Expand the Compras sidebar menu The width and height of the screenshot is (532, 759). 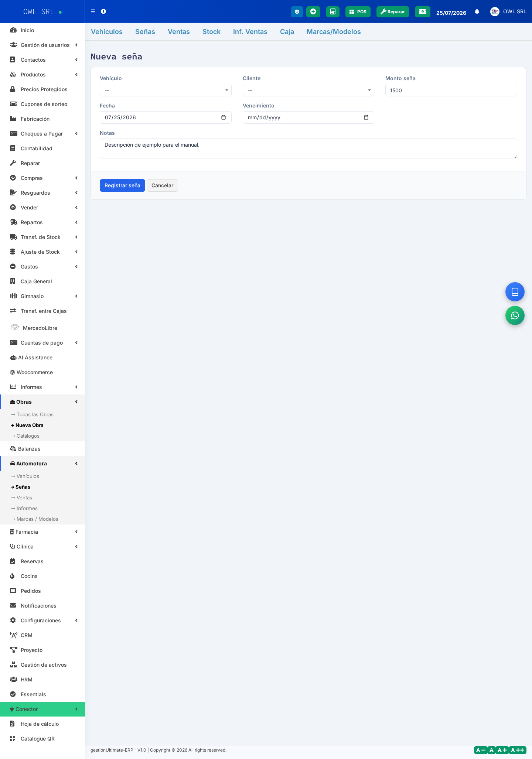42,178
